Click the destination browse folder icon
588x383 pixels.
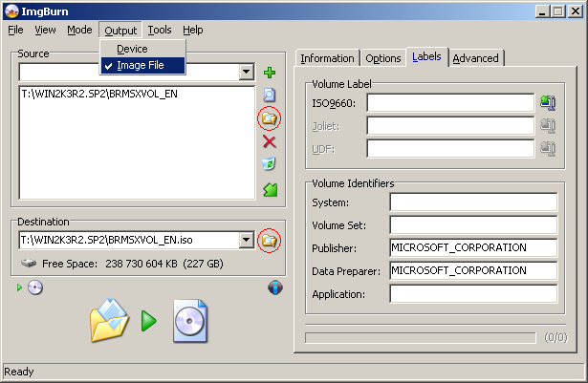tap(270, 241)
